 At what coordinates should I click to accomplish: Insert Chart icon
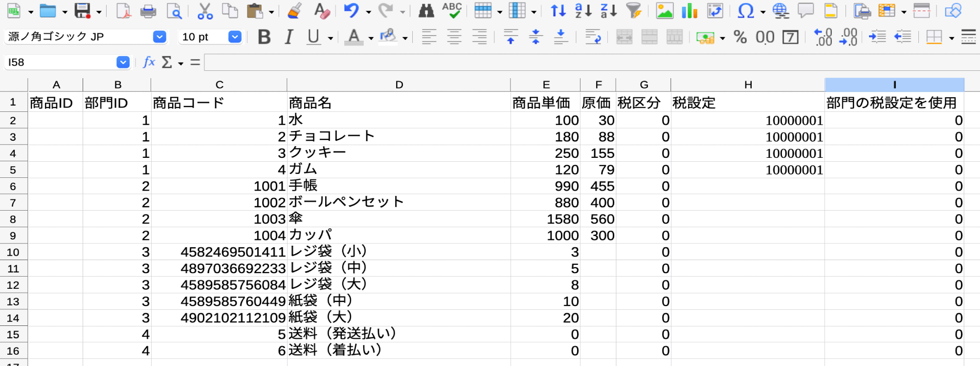[x=690, y=11]
